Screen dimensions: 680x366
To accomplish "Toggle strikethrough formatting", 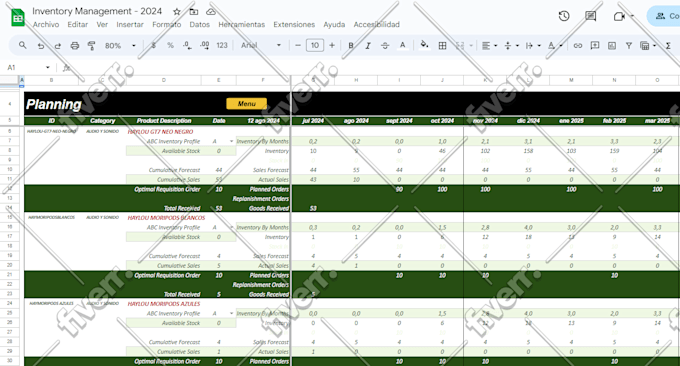I will [x=385, y=45].
